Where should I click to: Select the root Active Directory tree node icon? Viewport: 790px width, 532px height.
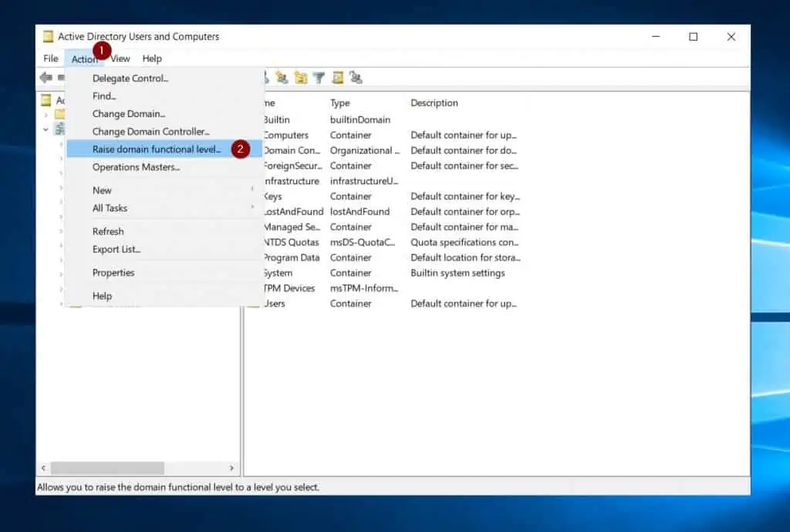(x=46, y=100)
